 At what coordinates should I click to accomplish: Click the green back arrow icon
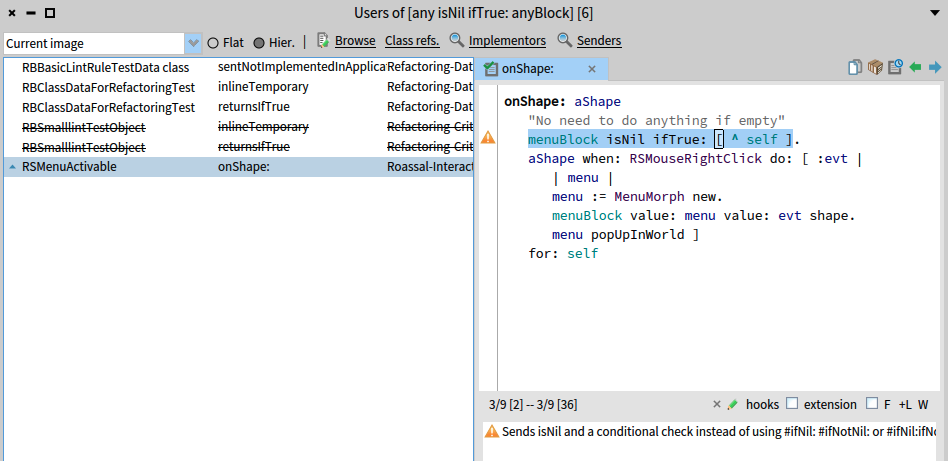[915, 68]
